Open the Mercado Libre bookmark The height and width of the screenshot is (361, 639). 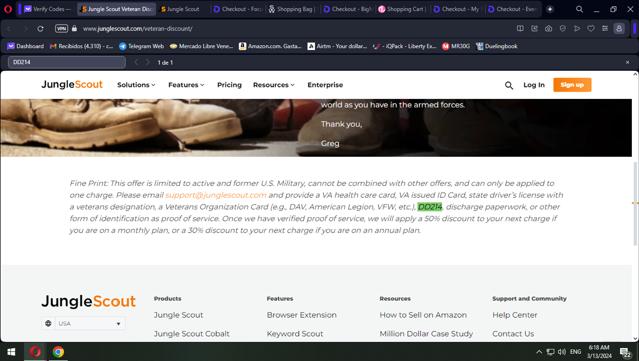201,46
